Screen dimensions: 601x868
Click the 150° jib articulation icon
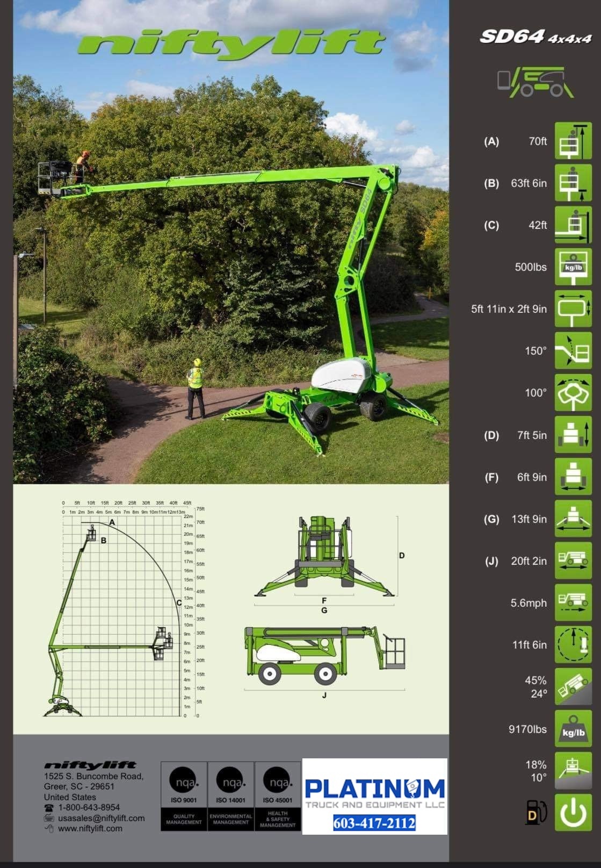click(573, 351)
